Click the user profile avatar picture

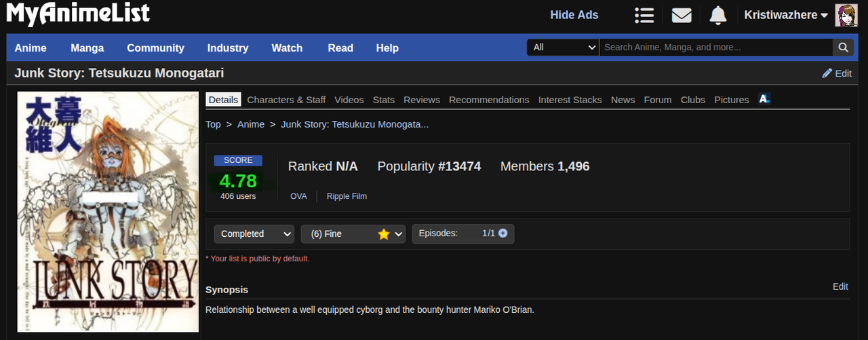tap(846, 15)
